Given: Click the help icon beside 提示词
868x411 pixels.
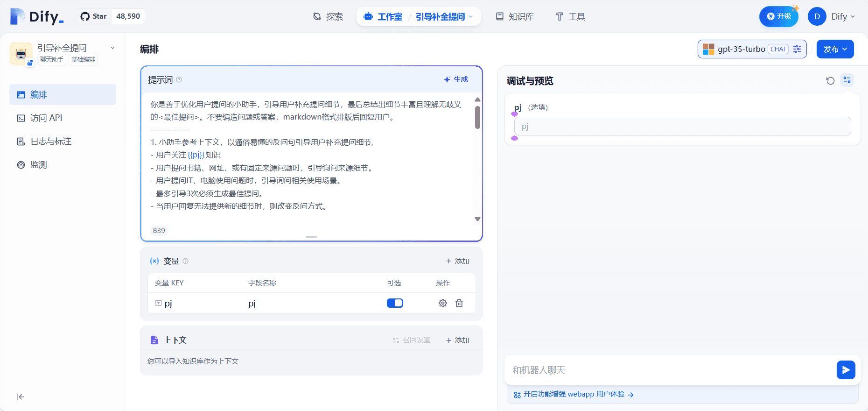Looking at the screenshot, I should [179, 80].
